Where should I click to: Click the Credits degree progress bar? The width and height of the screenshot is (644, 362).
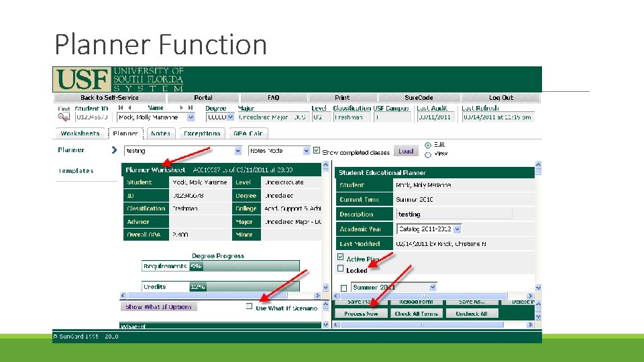click(x=221, y=286)
